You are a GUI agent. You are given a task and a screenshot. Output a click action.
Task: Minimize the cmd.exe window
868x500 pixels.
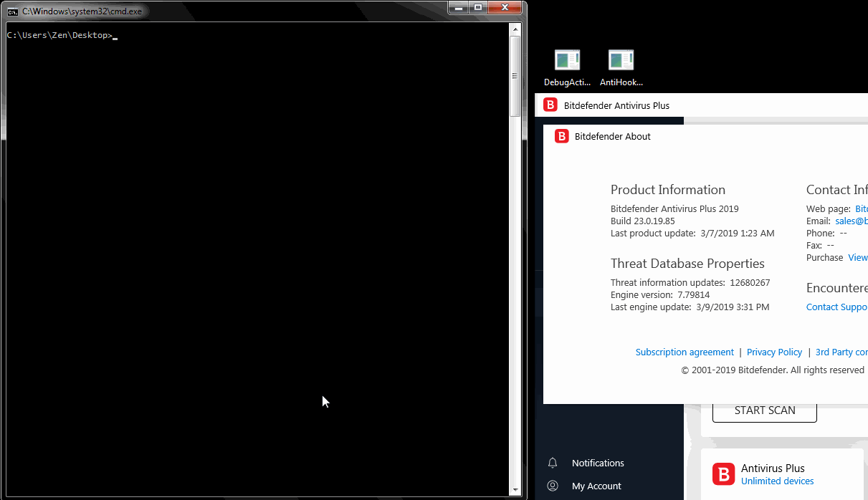point(459,7)
